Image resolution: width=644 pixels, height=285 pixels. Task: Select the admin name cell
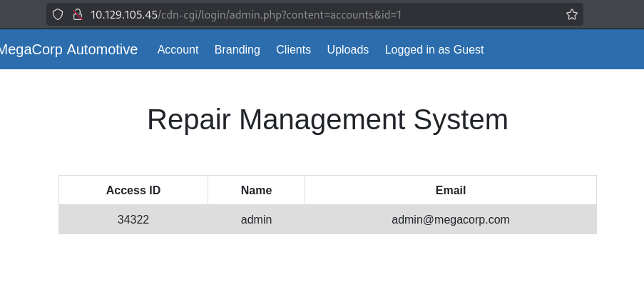coord(256,219)
